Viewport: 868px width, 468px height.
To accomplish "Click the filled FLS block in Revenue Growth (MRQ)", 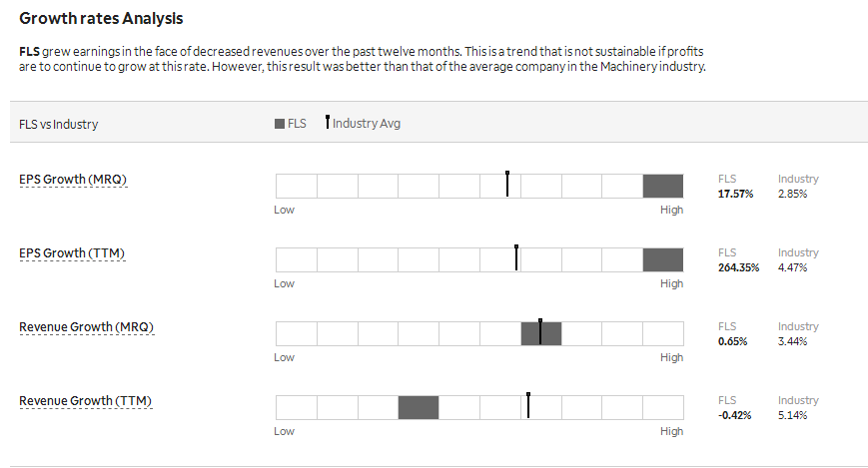I will [x=541, y=333].
